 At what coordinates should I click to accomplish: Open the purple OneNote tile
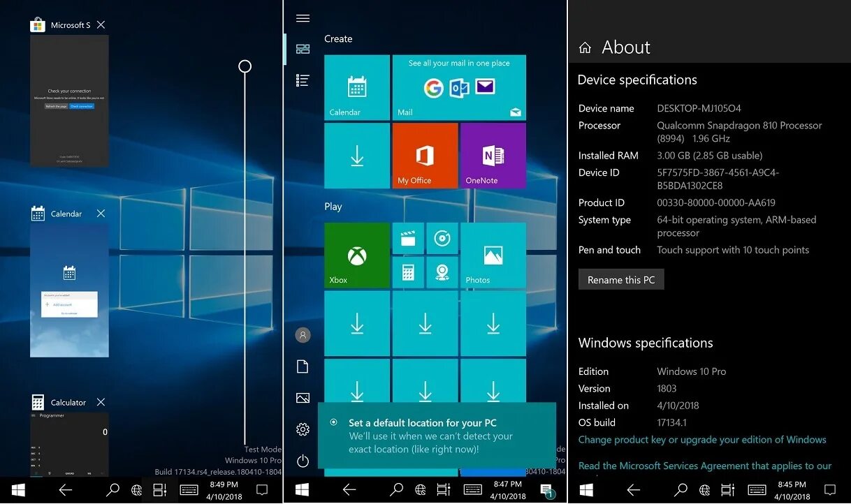493,156
